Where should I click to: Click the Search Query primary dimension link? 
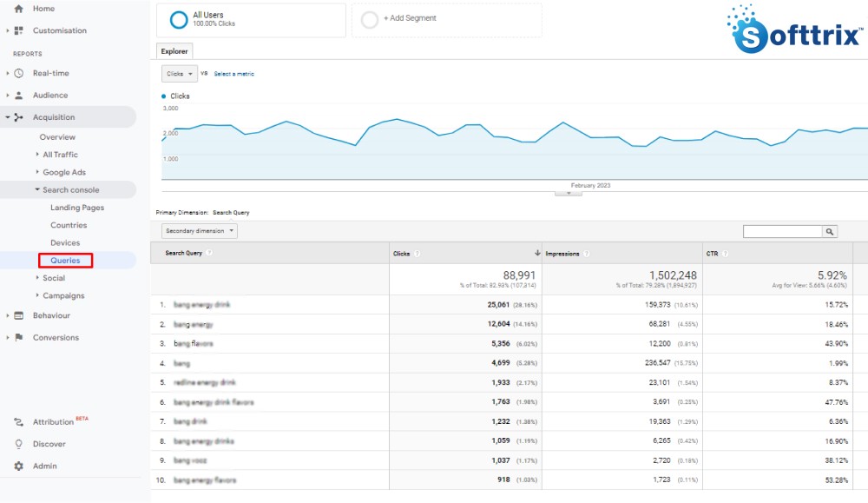click(231, 213)
